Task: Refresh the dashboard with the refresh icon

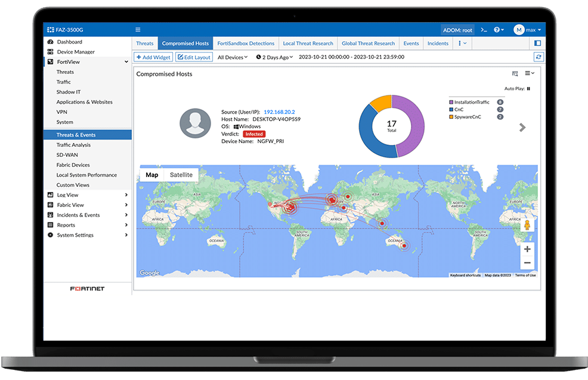Action: (x=539, y=57)
